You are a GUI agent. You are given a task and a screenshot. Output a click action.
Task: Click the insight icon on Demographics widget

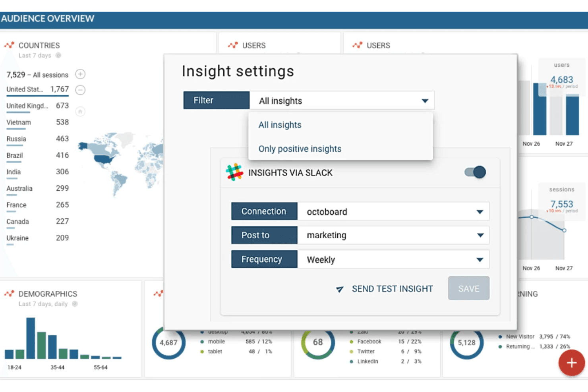9,294
